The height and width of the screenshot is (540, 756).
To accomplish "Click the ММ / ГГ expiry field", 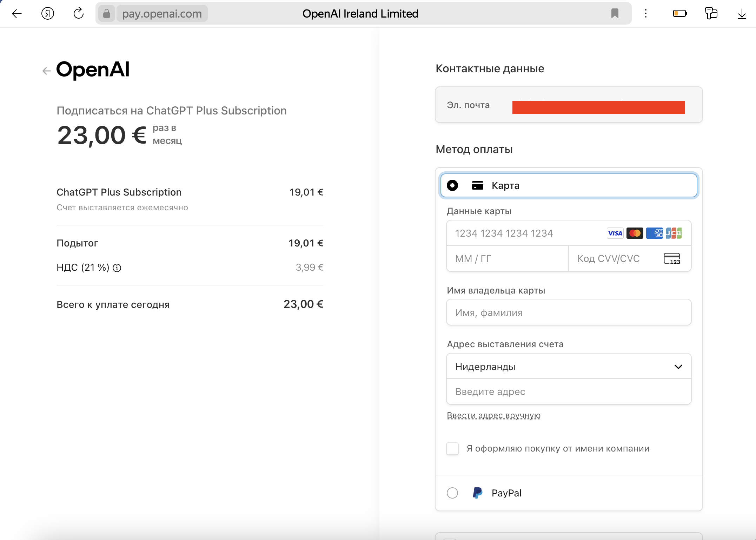I will tap(507, 259).
